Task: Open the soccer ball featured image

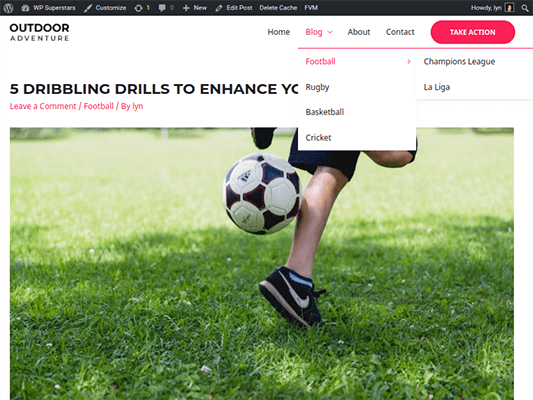Action: tap(262, 263)
